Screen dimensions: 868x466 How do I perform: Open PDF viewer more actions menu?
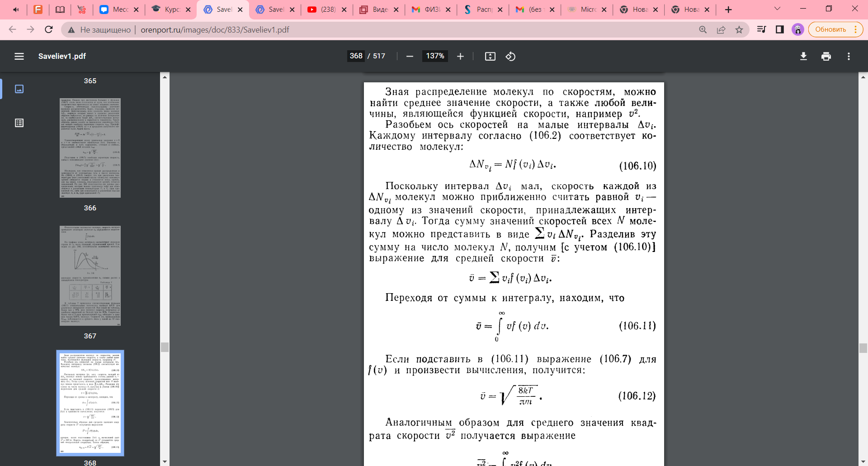[x=849, y=56]
